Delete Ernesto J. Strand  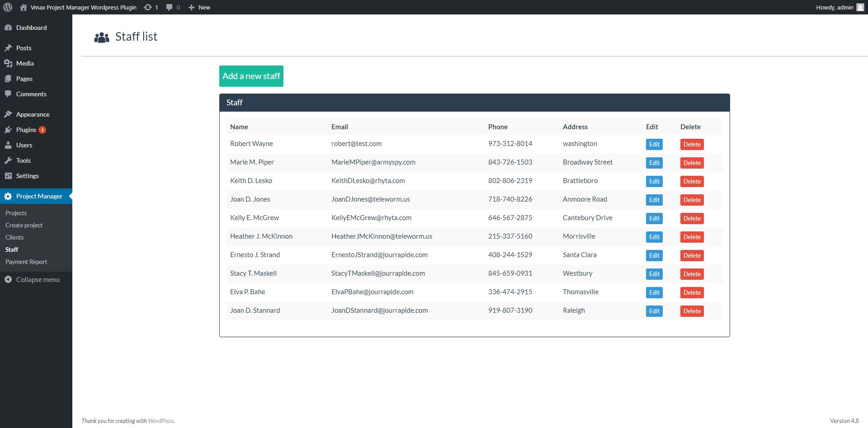[x=692, y=255]
